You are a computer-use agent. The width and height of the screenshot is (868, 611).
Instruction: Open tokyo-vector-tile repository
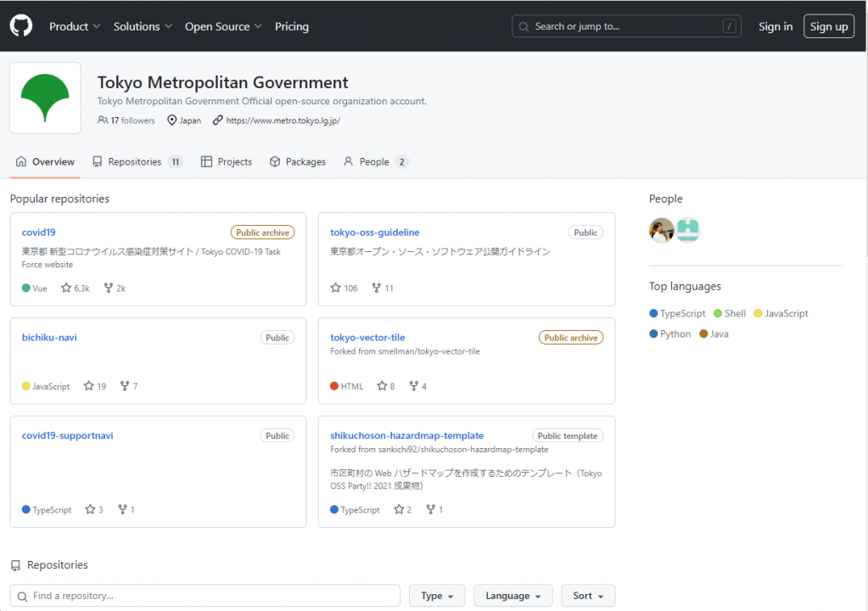point(367,338)
